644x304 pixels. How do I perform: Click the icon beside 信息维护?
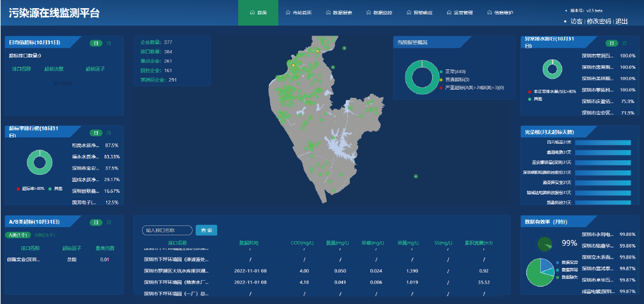[x=489, y=12]
